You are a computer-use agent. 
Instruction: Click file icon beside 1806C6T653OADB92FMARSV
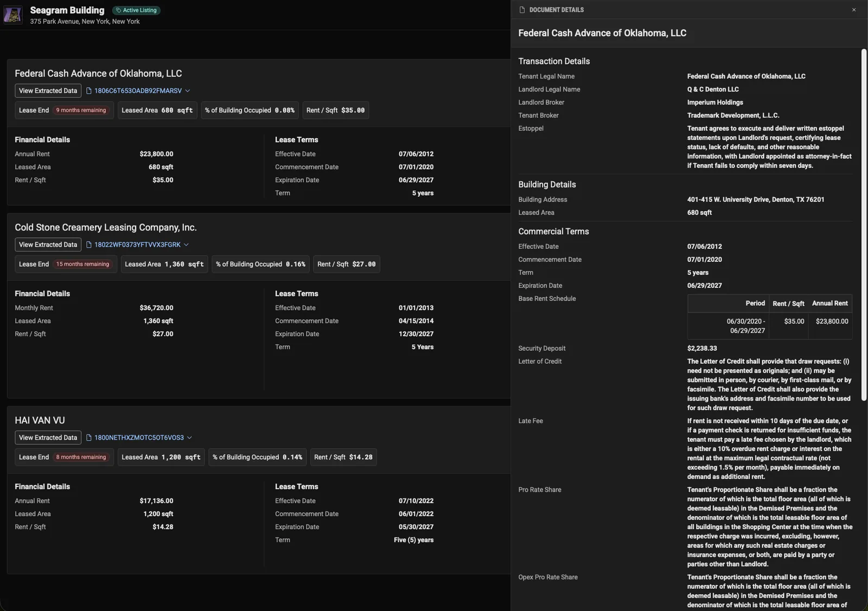[89, 91]
